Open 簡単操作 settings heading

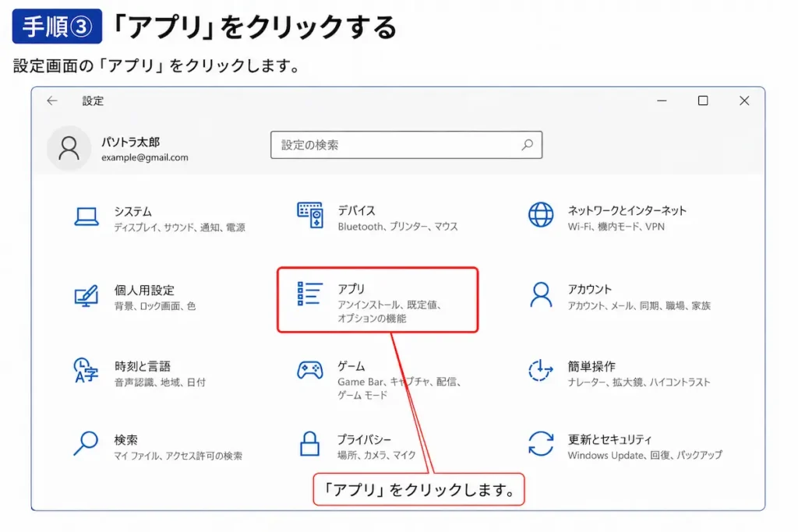tap(591, 366)
